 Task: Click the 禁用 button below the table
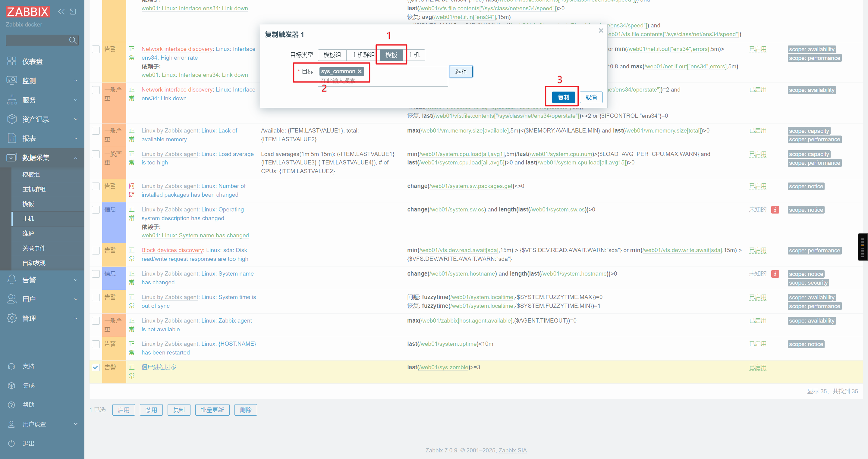pos(151,410)
